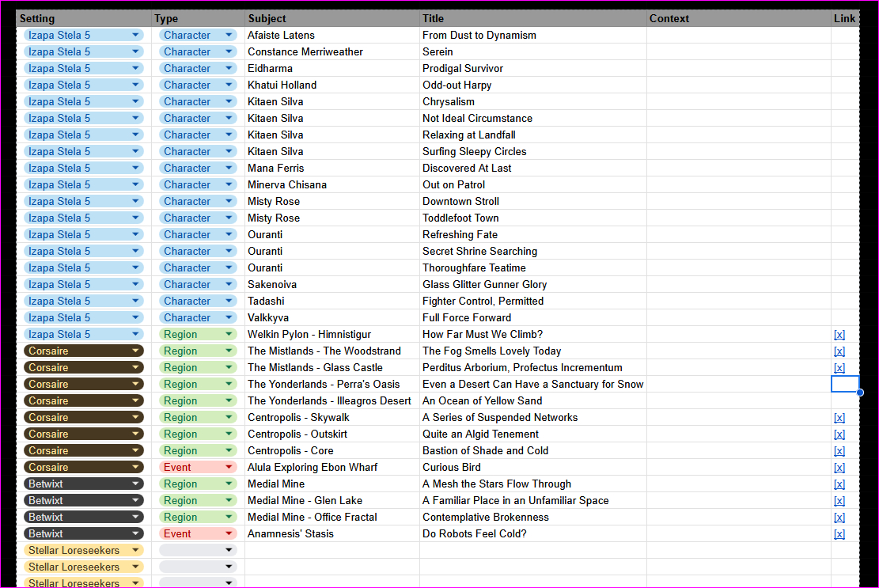879x588 pixels.
Task: Open Region dropdown for Welkin Pylon - Himnistigur
Action: pos(229,334)
